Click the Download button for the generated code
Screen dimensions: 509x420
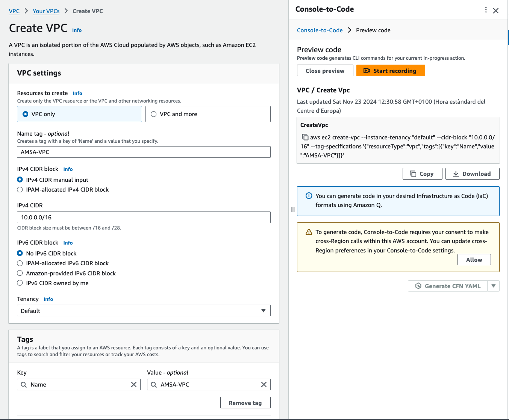472,174
